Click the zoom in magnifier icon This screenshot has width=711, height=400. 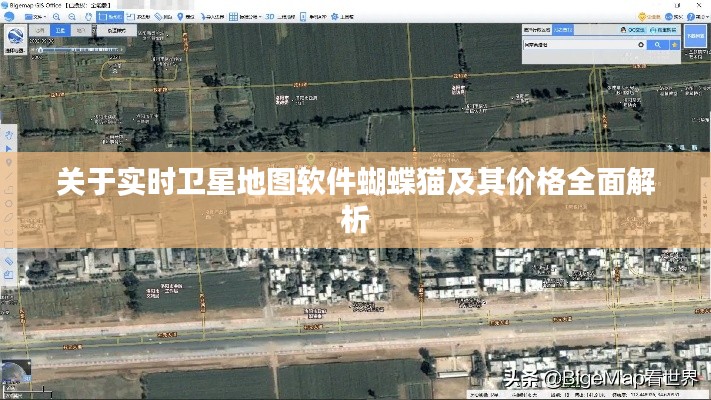[55, 17]
